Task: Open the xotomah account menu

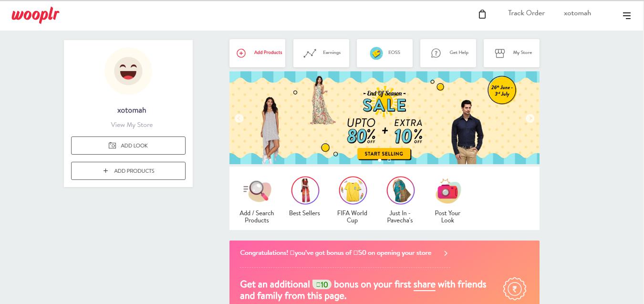Action: pyautogui.click(x=577, y=13)
